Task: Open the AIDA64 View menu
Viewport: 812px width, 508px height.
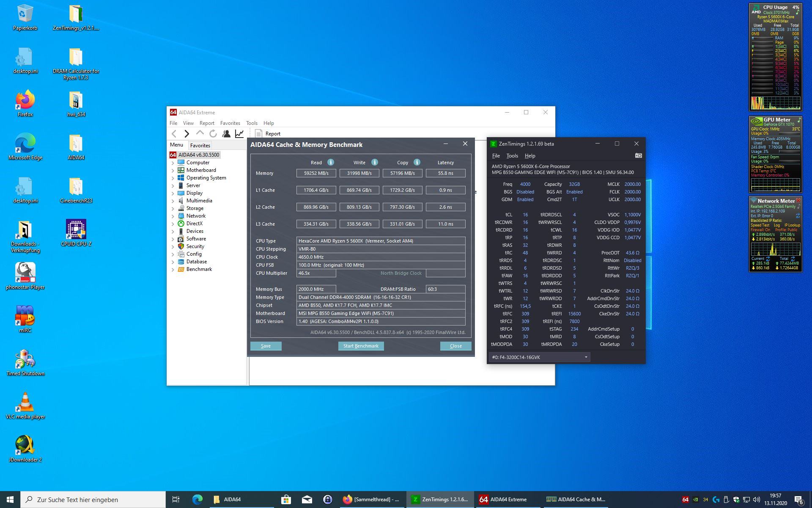Action: click(x=188, y=123)
